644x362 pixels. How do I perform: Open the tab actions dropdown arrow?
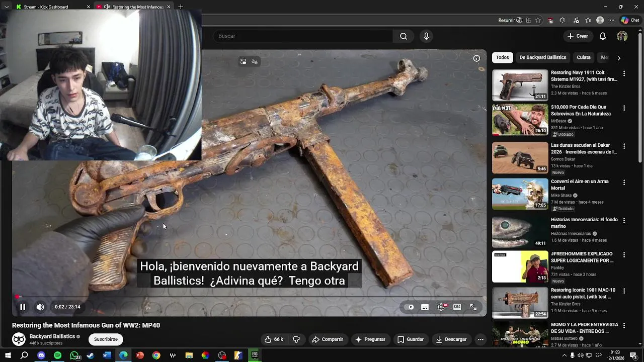coord(6,7)
